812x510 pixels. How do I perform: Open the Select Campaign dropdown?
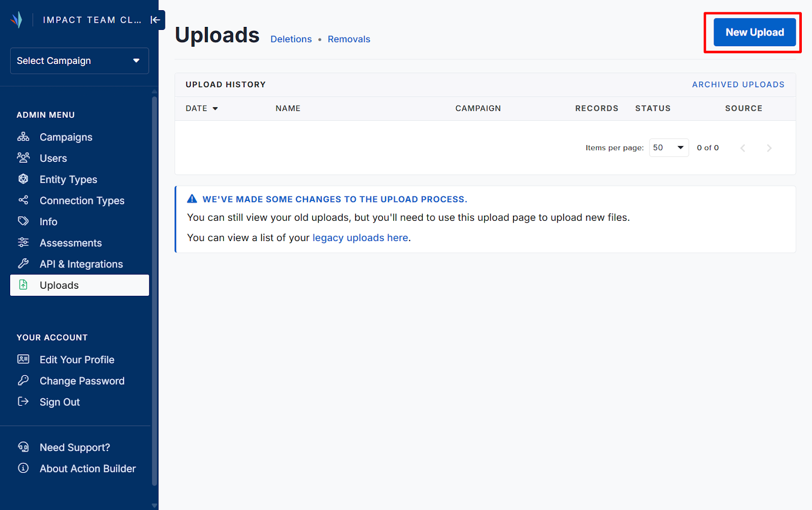click(80, 61)
